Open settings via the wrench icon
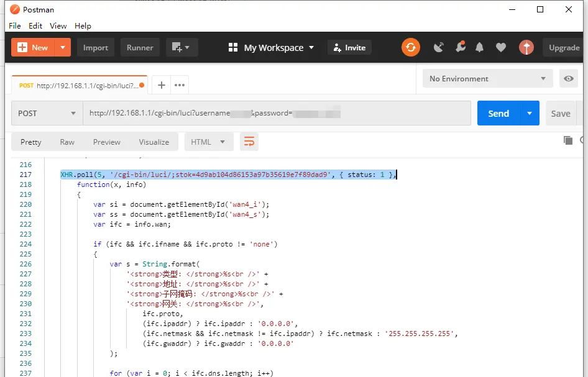 [x=460, y=47]
